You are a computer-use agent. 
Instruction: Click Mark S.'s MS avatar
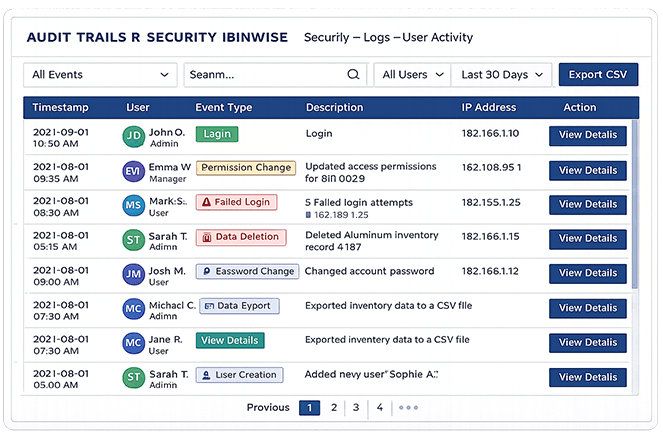coord(134,206)
